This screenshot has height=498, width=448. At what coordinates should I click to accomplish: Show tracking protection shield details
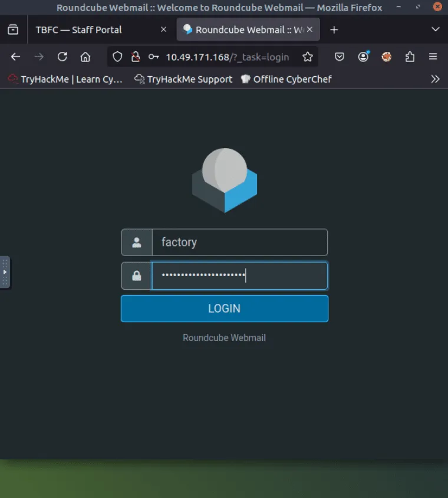[117, 57]
